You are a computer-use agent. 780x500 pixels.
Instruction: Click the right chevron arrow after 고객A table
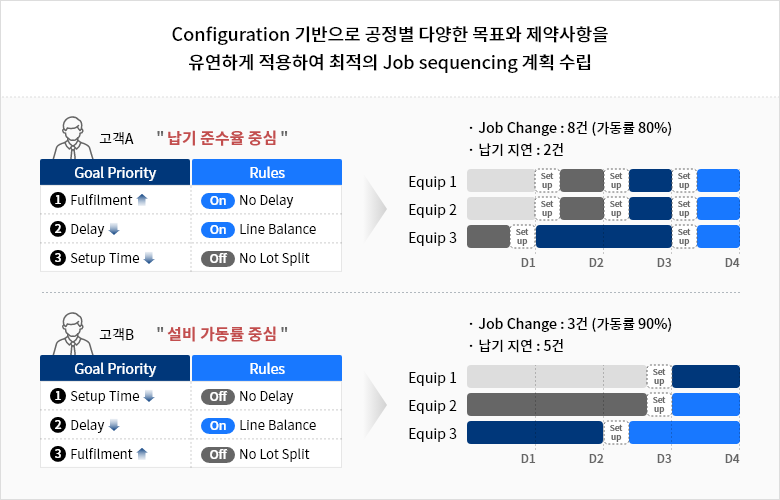375,209
